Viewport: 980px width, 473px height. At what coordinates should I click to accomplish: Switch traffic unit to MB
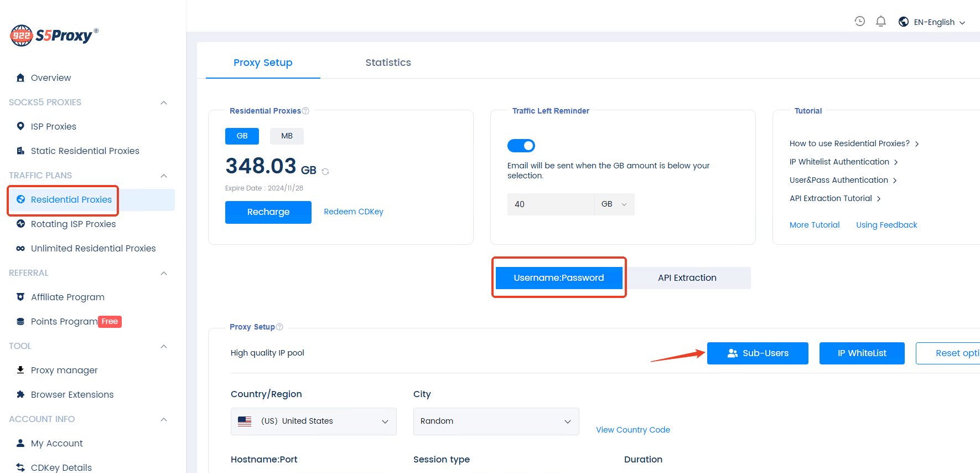287,136
